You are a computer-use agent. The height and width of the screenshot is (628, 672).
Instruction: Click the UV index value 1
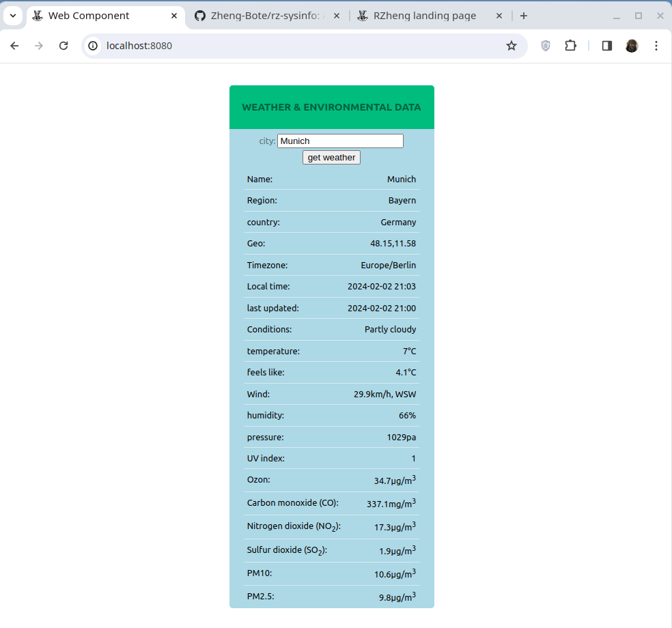coord(414,458)
